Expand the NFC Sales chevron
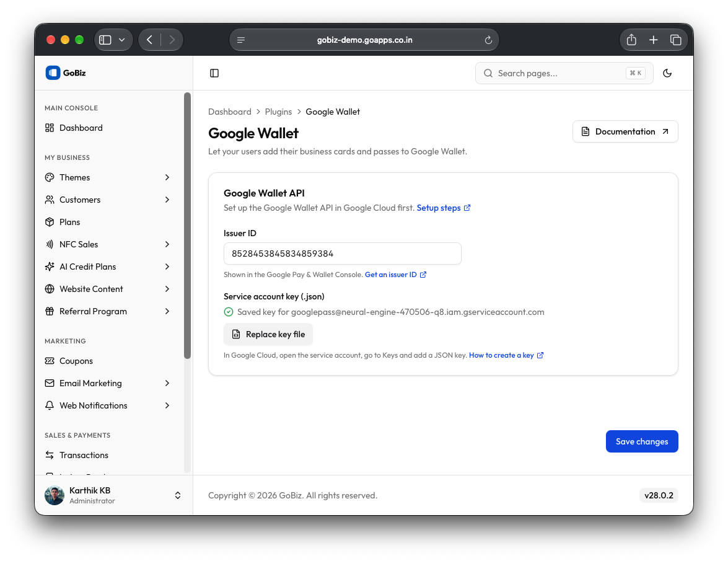 167,244
